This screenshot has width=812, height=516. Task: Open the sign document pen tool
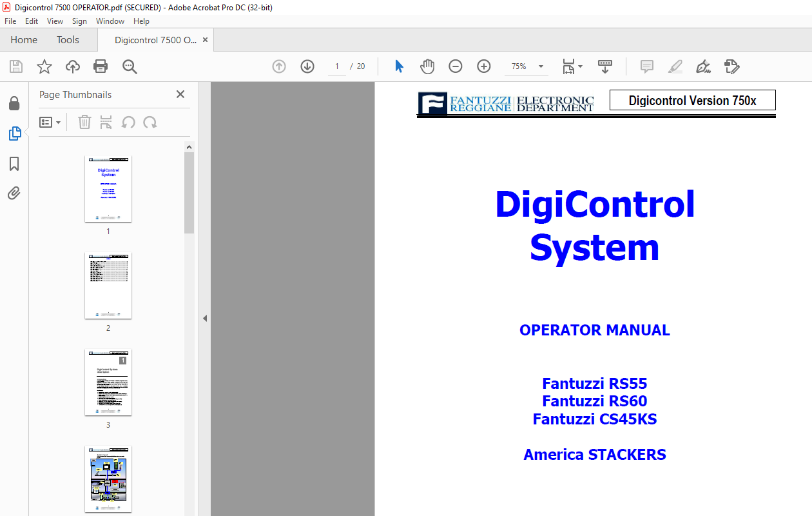(x=703, y=66)
